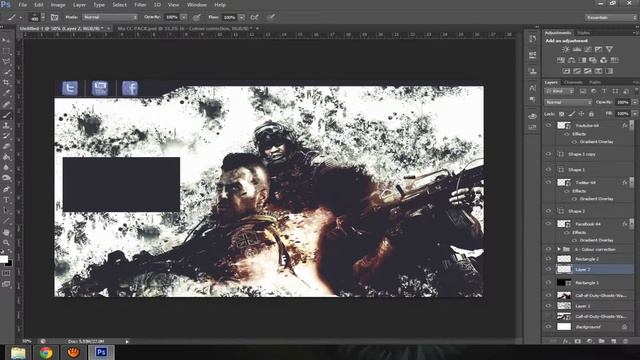Select the Move tool in the toolbox
Screen dimensions: 640x360
point(6,40)
